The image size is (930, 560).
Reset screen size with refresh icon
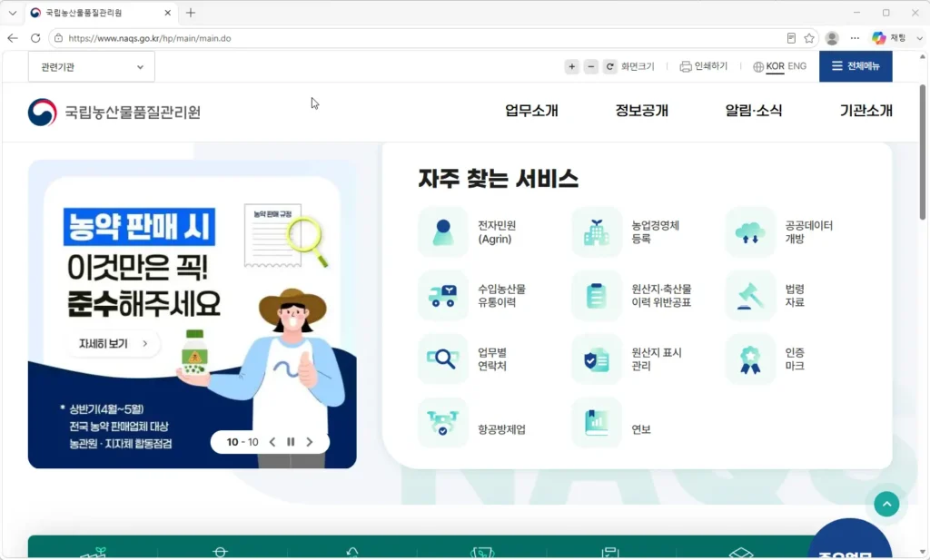[609, 66]
